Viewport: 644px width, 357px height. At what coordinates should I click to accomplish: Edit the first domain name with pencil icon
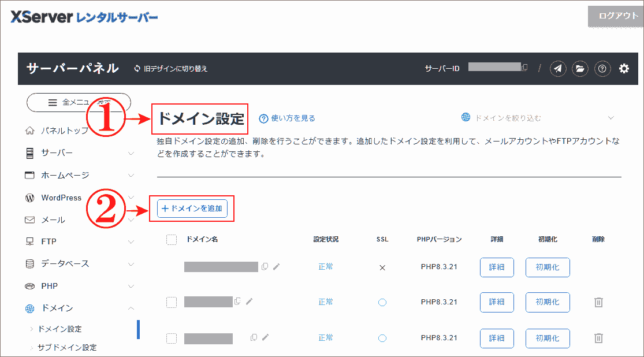click(x=276, y=267)
